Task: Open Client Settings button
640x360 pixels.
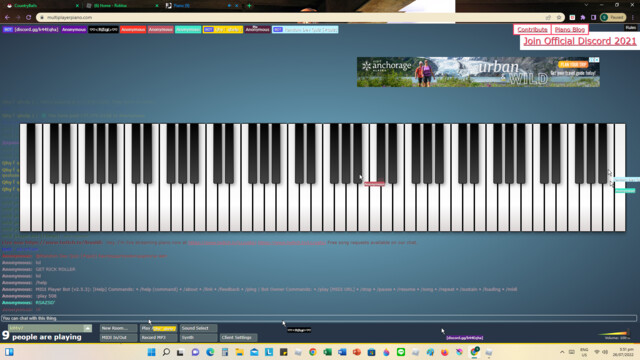Action: click(238, 338)
